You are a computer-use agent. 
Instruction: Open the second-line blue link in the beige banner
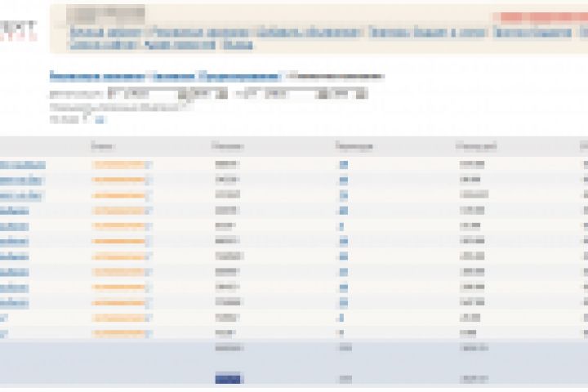pos(161,46)
